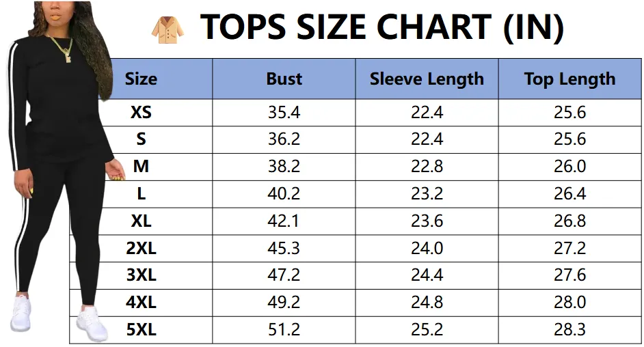Pick the 2XL size row label
Viewport: 644px width, 347px height.
pos(141,249)
